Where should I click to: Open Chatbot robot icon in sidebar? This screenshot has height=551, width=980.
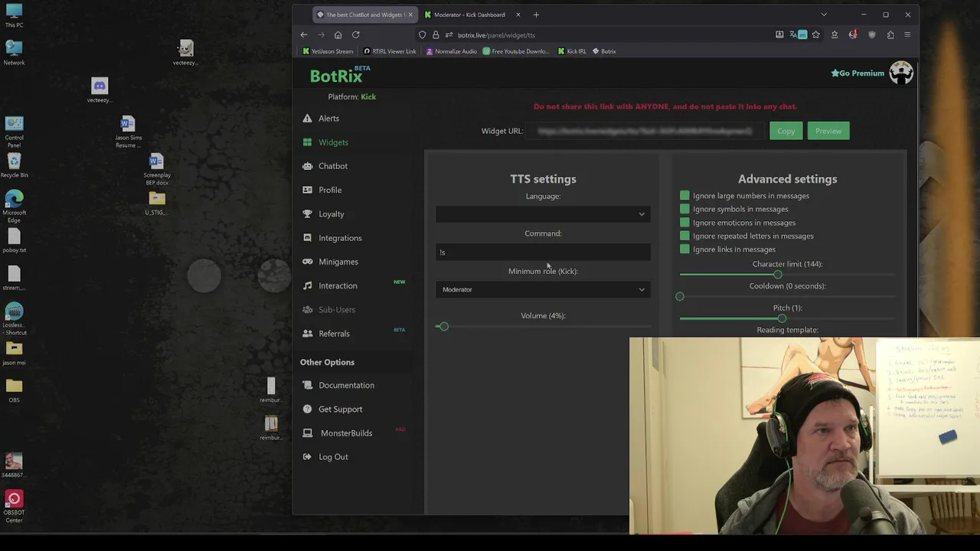pos(307,166)
